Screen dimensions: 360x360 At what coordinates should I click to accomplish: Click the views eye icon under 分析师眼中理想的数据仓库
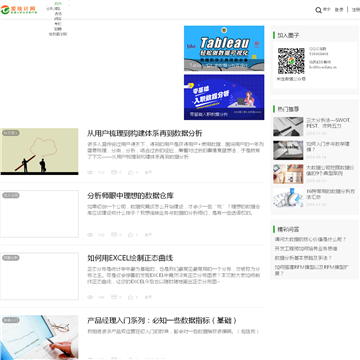(x=90, y=235)
